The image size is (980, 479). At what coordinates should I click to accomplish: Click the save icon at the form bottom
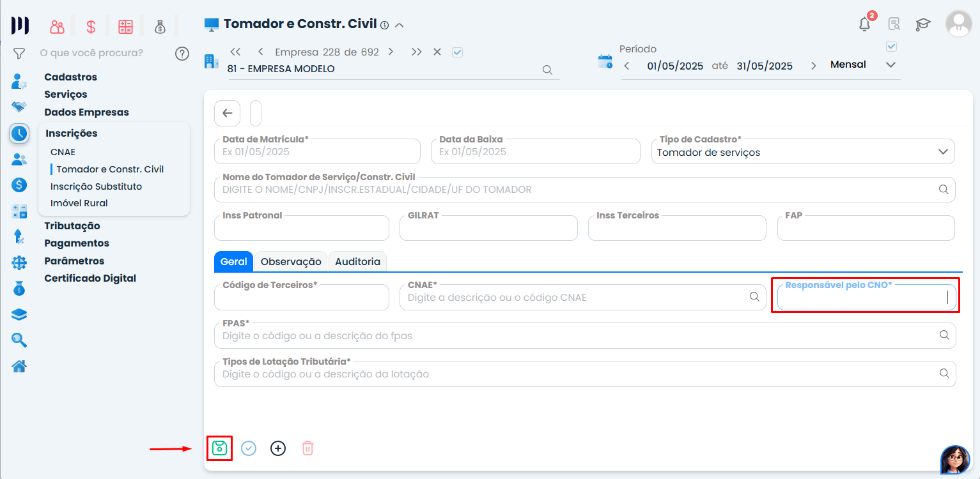pos(219,448)
